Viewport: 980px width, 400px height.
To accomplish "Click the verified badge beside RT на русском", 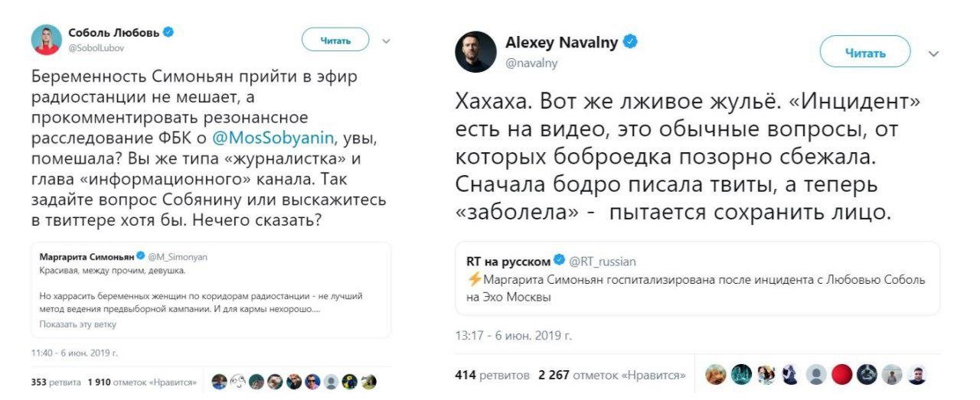I will coord(557,262).
